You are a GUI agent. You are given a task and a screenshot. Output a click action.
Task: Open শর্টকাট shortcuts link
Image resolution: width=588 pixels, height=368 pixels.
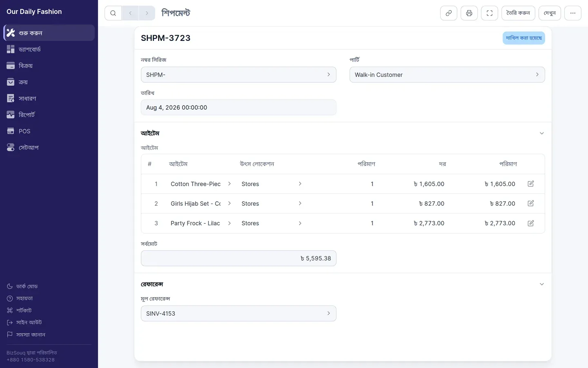coord(19,310)
